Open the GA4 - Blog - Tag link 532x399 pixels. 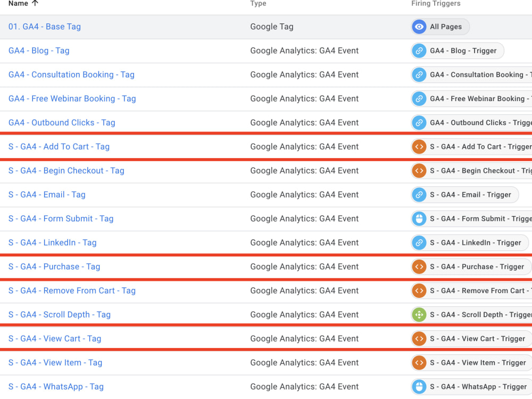[x=39, y=51]
